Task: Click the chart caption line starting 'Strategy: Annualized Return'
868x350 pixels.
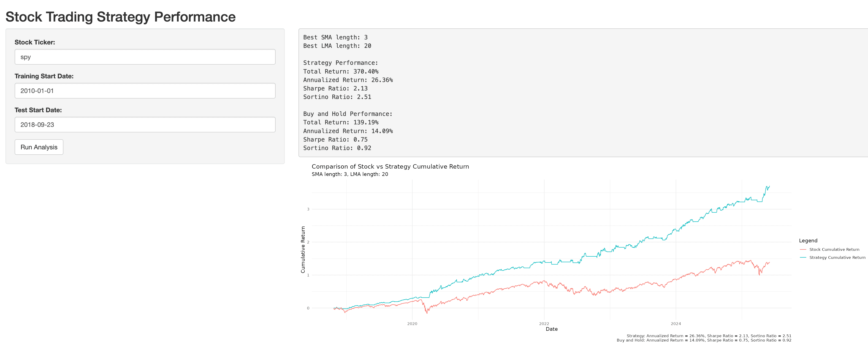Action: point(709,336)
